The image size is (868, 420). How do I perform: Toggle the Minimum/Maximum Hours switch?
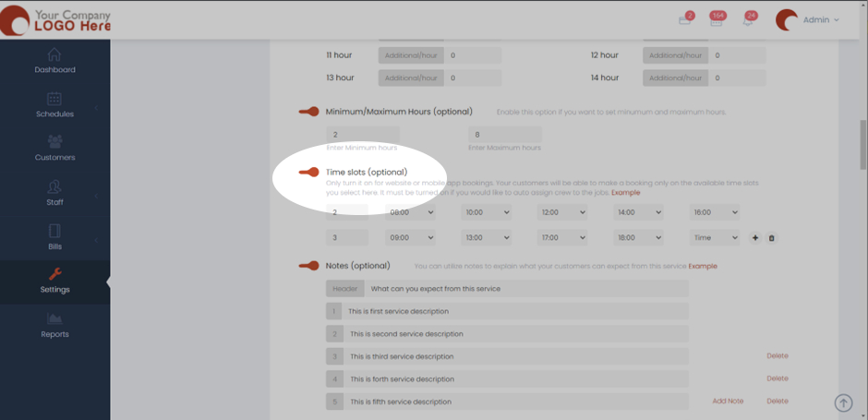tap(309, 112)
